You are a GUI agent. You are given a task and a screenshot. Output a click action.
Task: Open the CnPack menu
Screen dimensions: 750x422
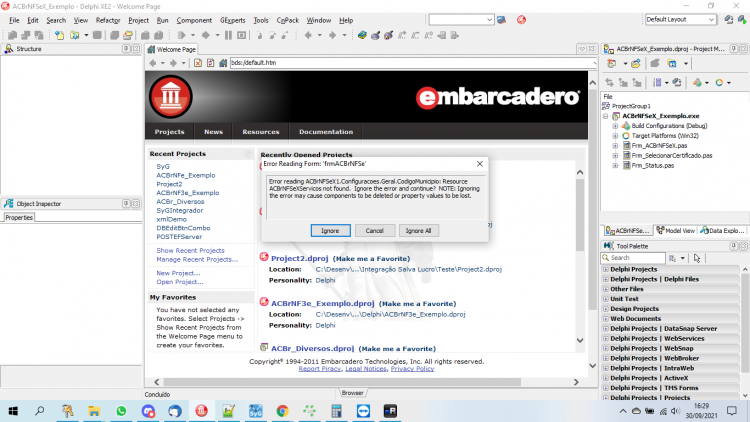pos(287,21)
